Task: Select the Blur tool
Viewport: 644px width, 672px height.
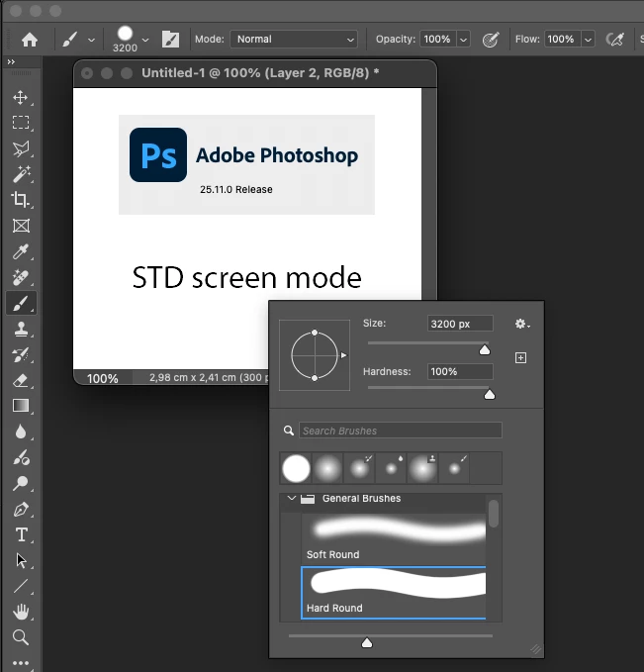Action: click(x=21, y=432)
